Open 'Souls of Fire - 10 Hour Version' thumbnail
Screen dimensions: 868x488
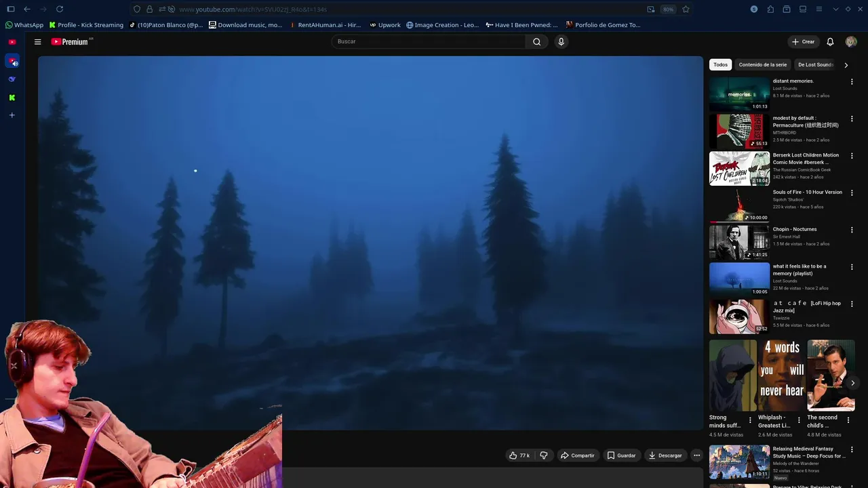pyautogui.click(x=739, y=205)
